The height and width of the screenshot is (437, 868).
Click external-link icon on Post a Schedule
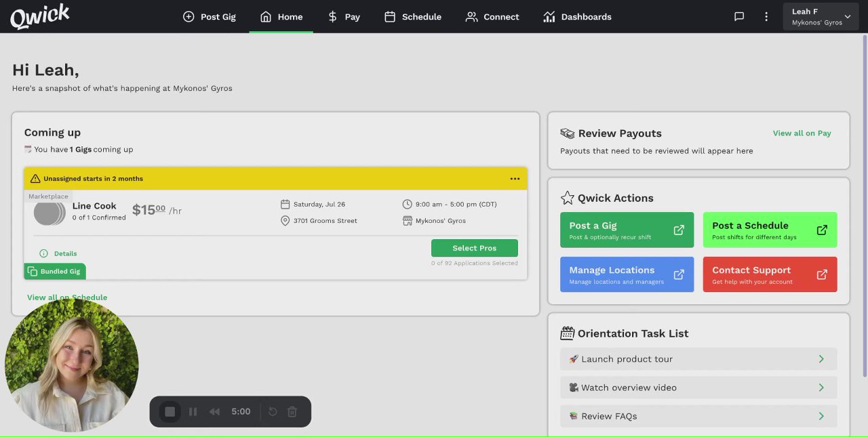pos(822,230)
